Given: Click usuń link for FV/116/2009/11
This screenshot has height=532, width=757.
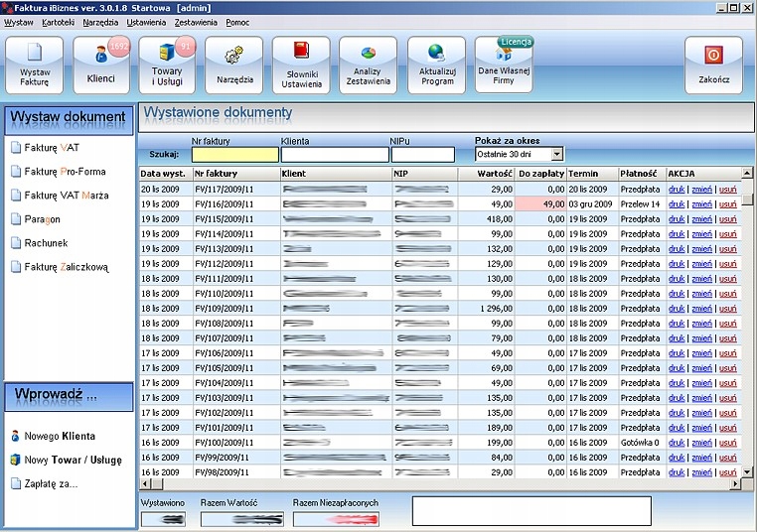Looking at the screenshot, I should pyautogui.click(x=727, y=203).
